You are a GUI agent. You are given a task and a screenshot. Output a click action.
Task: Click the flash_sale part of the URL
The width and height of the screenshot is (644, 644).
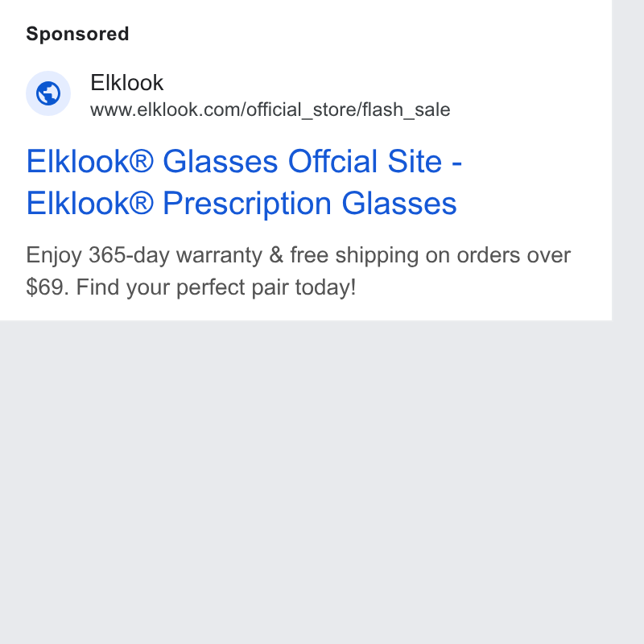(x=407, y=110)
